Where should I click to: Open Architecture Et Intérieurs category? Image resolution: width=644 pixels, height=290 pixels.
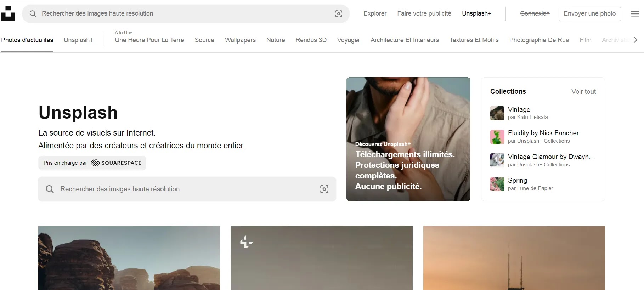point(405,40)
